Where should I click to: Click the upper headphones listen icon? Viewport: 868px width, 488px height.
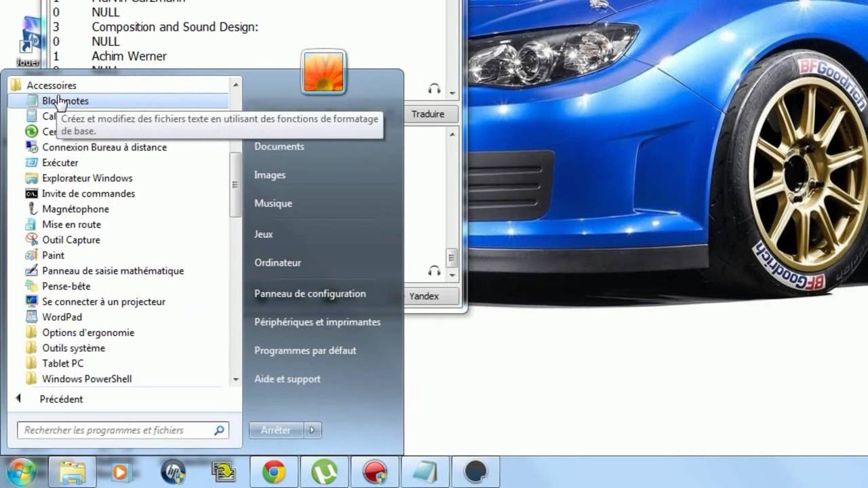pyautogui.click(x=435, y=89)
